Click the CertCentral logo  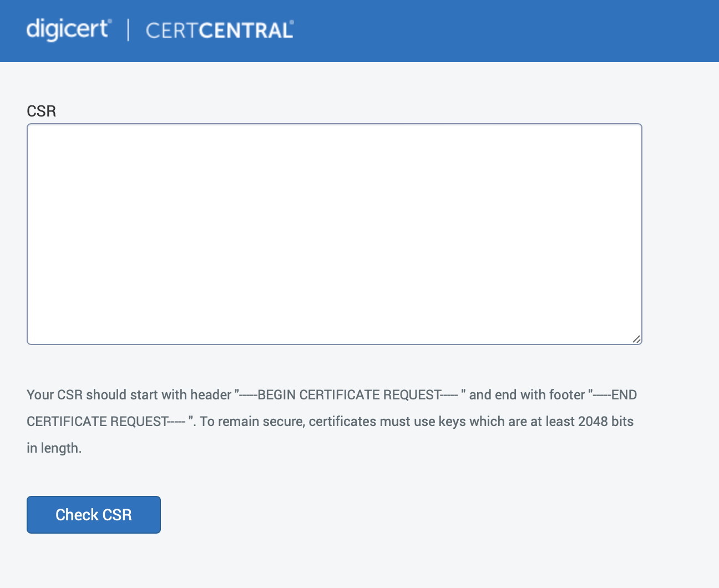(220, 31)
